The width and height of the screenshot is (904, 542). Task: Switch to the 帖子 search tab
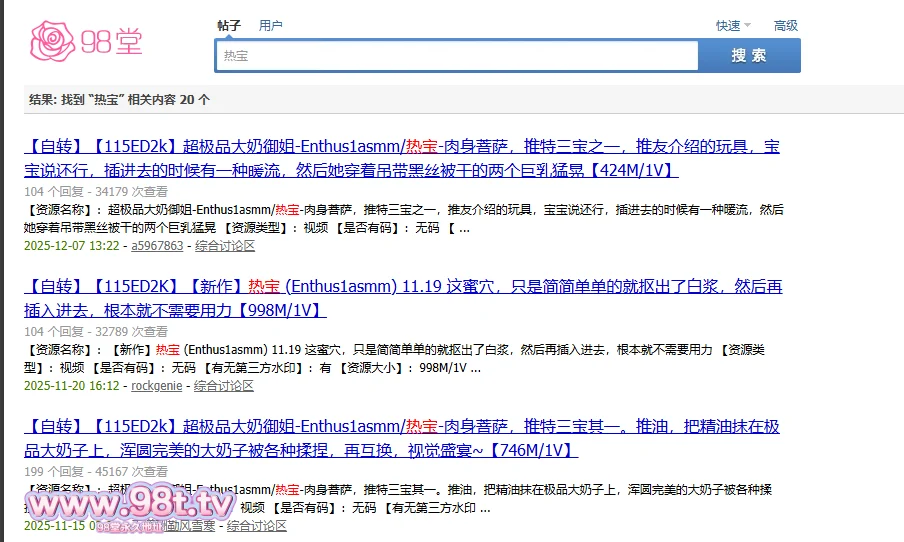(229, 25)
